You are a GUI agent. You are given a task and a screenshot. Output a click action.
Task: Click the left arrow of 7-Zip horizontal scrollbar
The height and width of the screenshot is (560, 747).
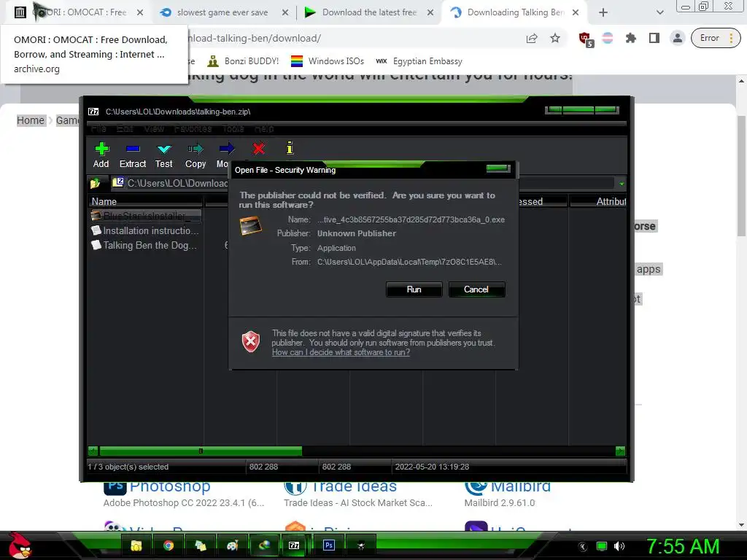tap(93, 451)
